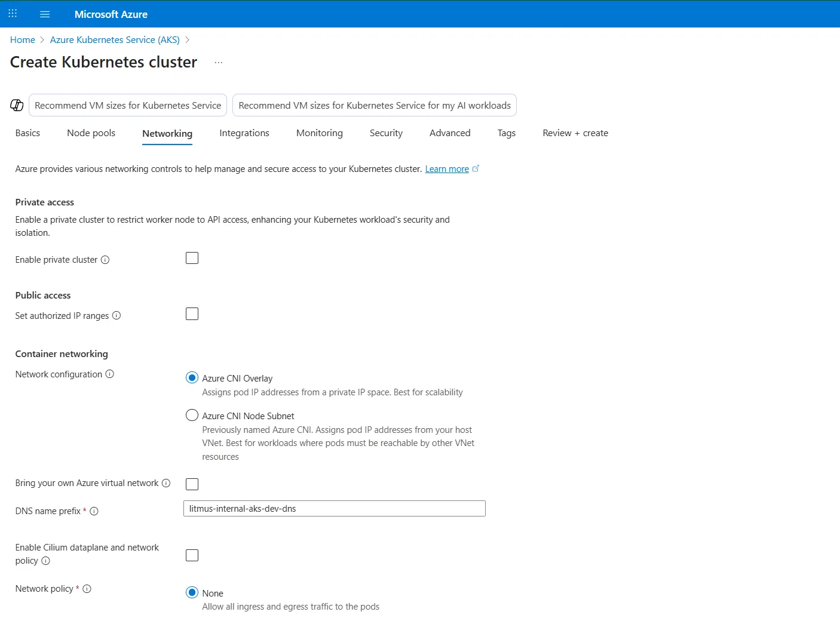Click Recommend VM sizes for Kubernetes Service
840x618 pixels.
[128, 105]
